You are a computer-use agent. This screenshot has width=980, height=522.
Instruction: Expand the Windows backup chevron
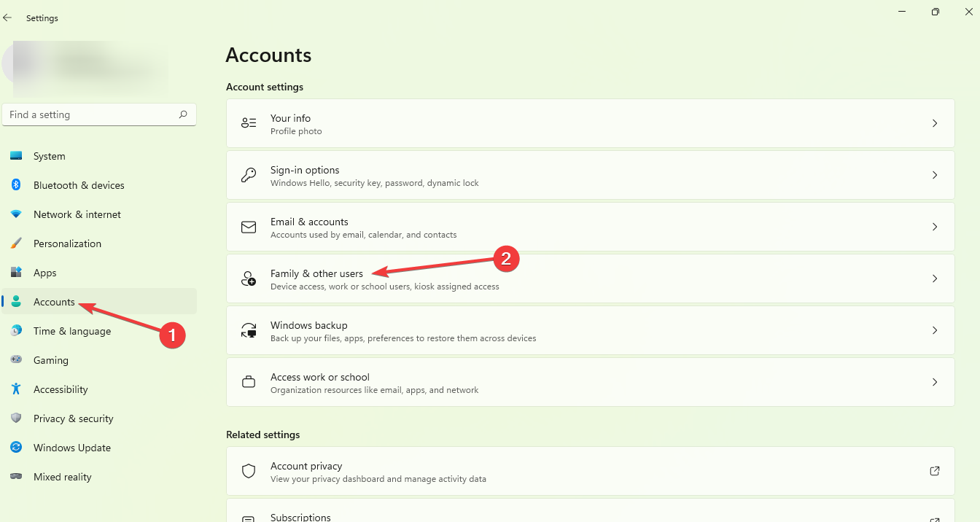click(935, 330)
